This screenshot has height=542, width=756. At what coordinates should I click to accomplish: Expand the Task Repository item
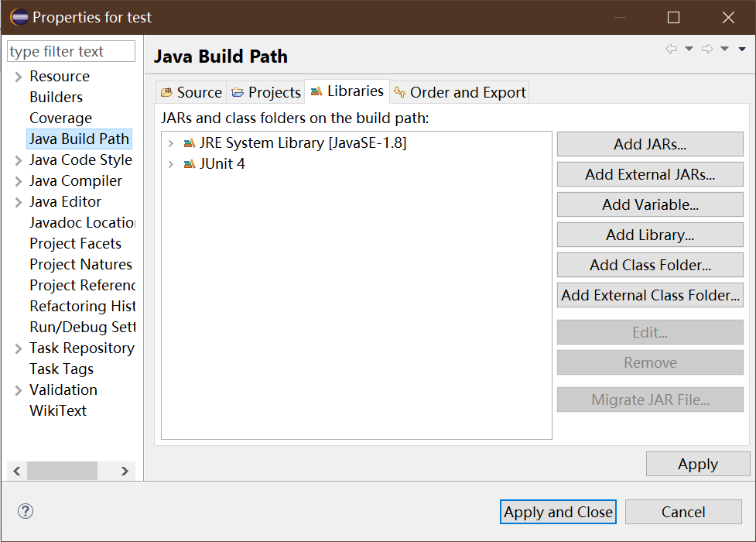(19, 348)
